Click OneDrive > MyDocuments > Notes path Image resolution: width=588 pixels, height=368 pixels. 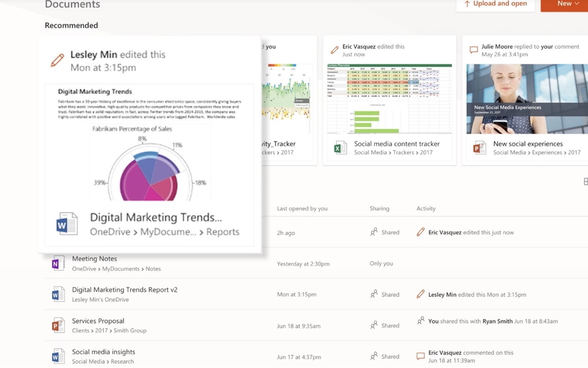tap(116, 269)
